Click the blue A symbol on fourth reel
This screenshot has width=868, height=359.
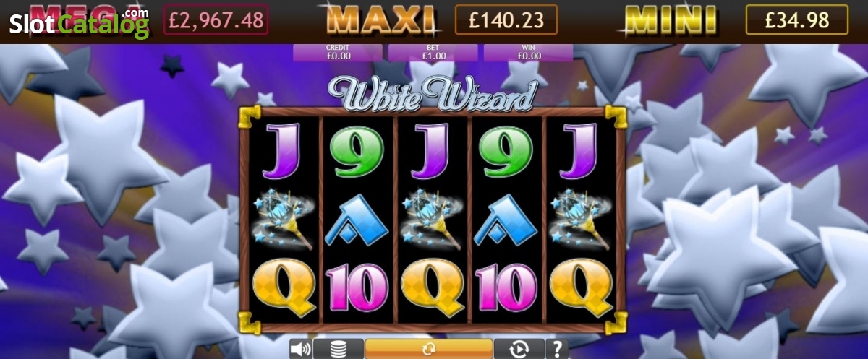coord(506,220)
